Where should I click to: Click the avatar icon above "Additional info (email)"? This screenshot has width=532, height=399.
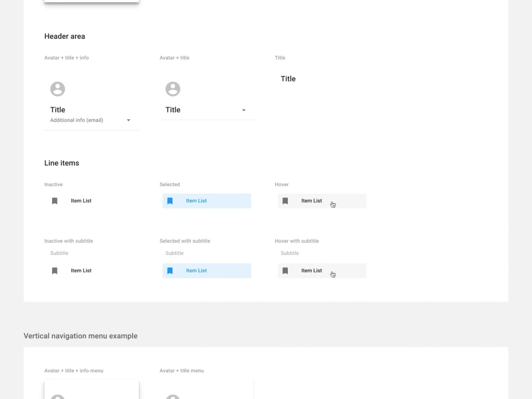[57, 89]
